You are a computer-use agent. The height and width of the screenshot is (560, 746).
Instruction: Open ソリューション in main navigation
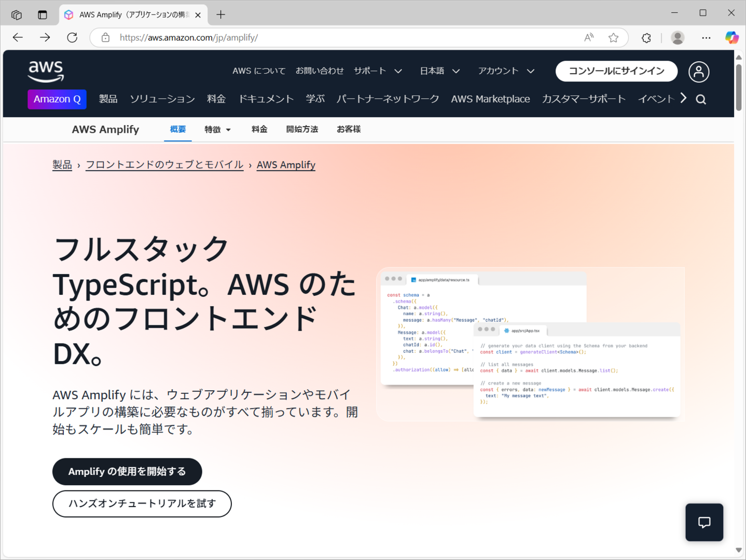pos(162,99)
